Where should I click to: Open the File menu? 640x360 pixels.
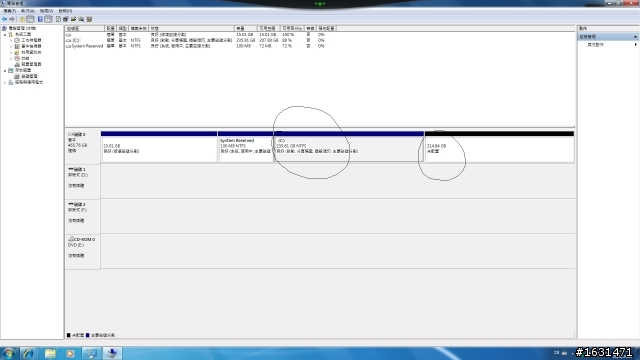9,11
